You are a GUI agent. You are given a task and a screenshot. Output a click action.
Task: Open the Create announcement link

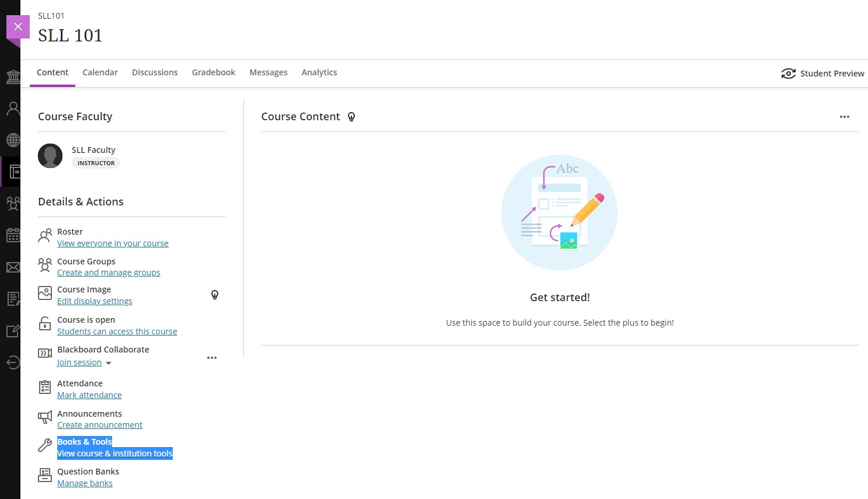(100, 425)
